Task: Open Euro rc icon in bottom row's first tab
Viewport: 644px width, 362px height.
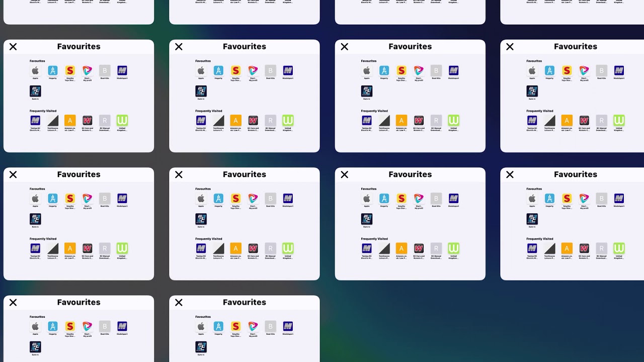Action: [35, 347]
